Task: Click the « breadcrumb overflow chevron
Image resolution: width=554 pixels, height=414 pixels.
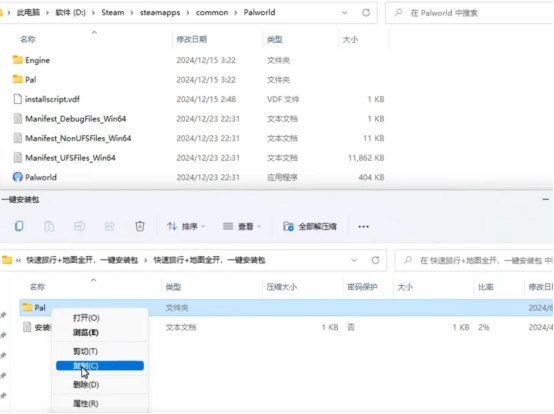Action: (18, 260)
